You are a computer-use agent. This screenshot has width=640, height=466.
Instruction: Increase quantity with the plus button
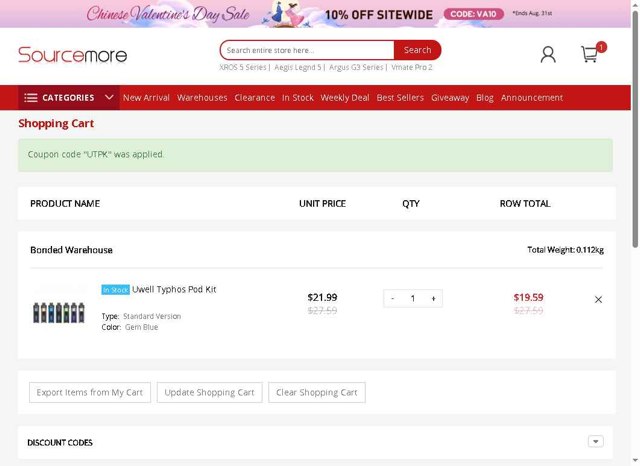pos(433,299)
